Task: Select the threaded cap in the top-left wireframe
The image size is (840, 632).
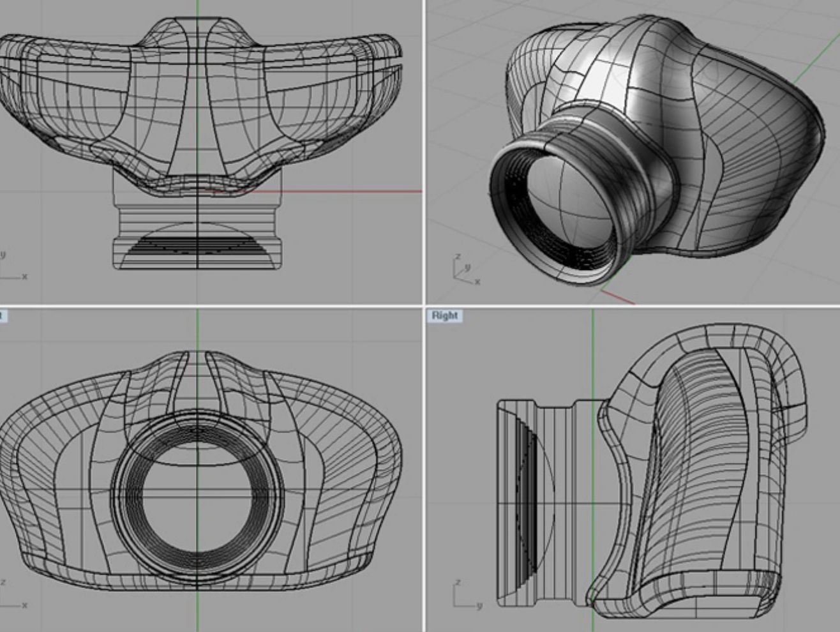Action: point(197,236)
